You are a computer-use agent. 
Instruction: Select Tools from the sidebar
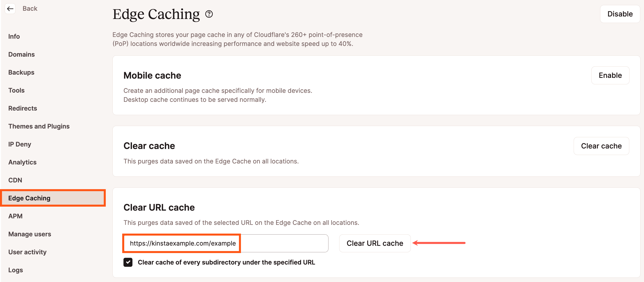[16, 90]
